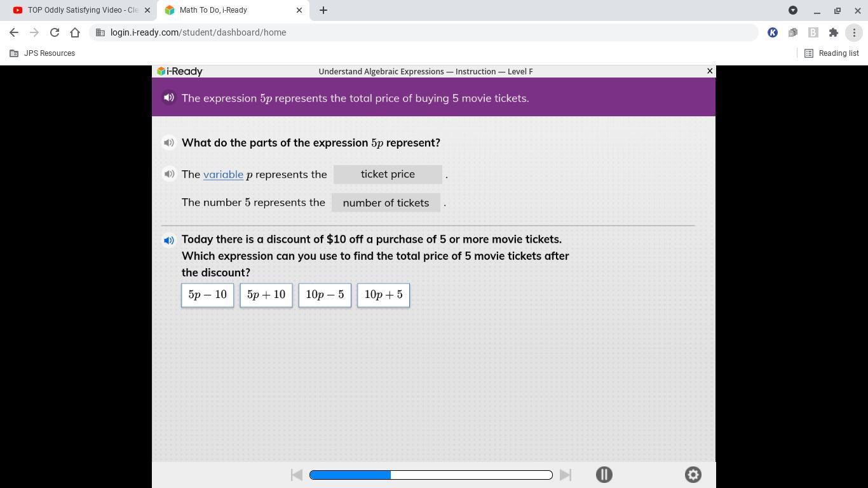Choose the answer 10p − 5
Image resolution: width=868 pixels, height=488 pixels.
pos(325,295)
